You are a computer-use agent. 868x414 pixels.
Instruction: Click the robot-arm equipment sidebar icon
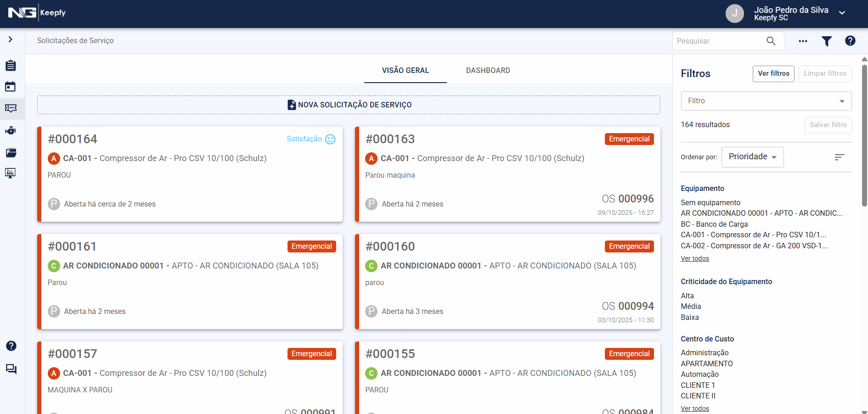point(11,131)
